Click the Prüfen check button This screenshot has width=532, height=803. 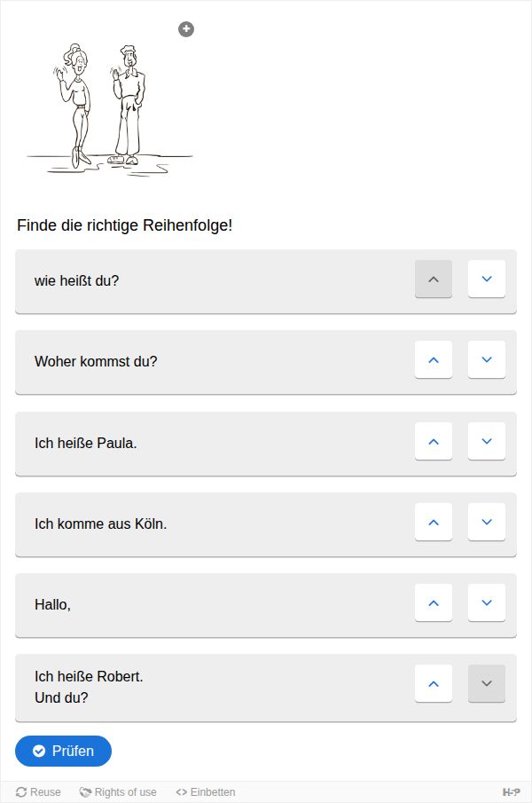click(x=64, y=751)
